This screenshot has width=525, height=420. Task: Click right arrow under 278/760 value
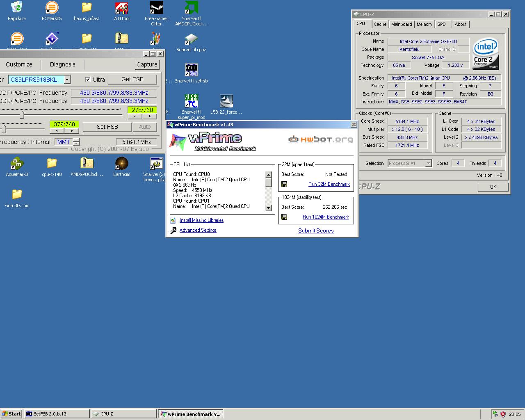149,116
